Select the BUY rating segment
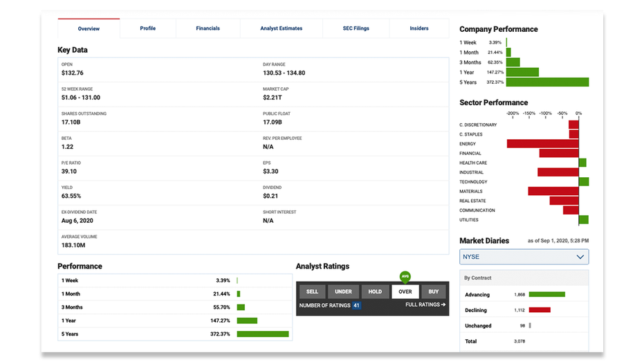Viewport: 644px width, 362px height. [x=434, y=291]
